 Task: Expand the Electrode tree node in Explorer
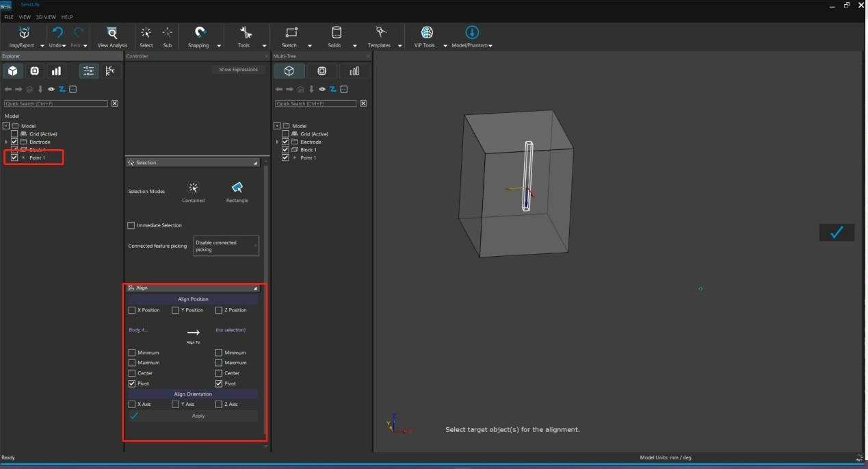6,142
